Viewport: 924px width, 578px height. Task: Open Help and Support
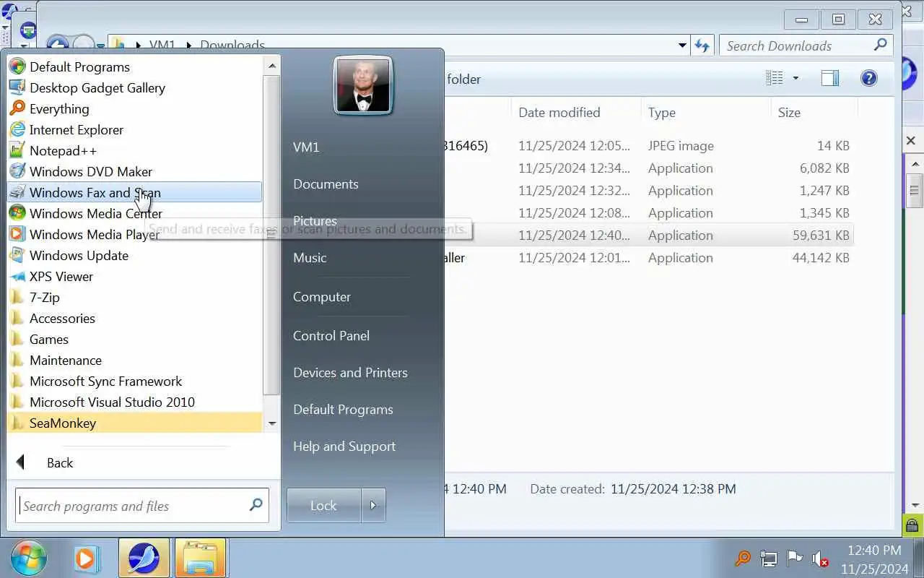pyautogui.click(x=344, y=446)
